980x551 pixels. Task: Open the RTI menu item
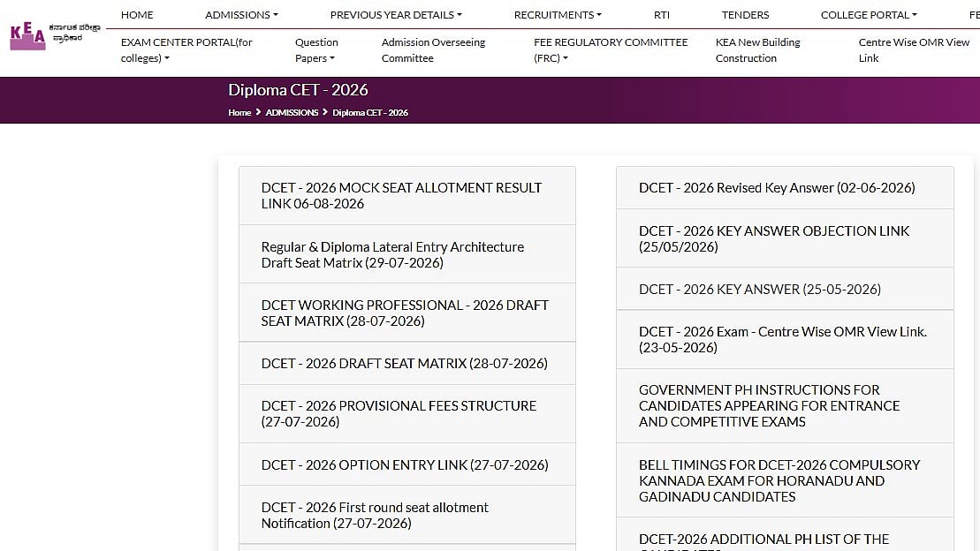[661, 14]
